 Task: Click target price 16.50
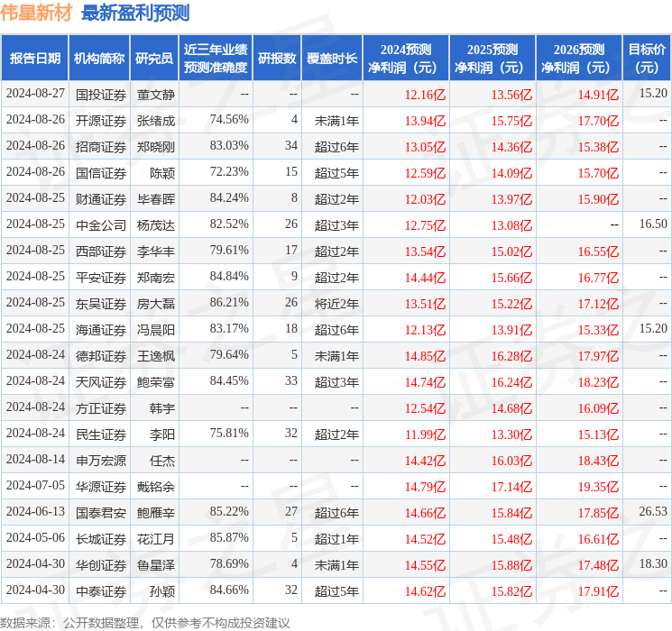pos(653,224)
